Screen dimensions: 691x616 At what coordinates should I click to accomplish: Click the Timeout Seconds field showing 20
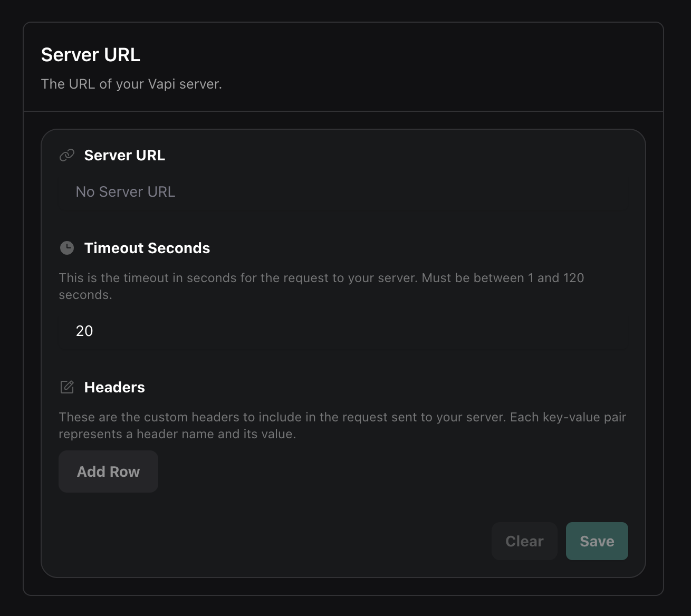coord(343,331)
